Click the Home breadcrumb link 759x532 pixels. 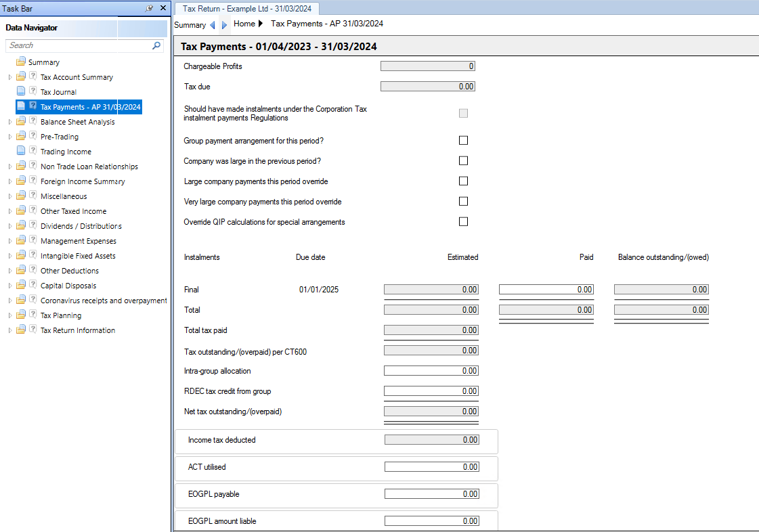coord(244,24)
